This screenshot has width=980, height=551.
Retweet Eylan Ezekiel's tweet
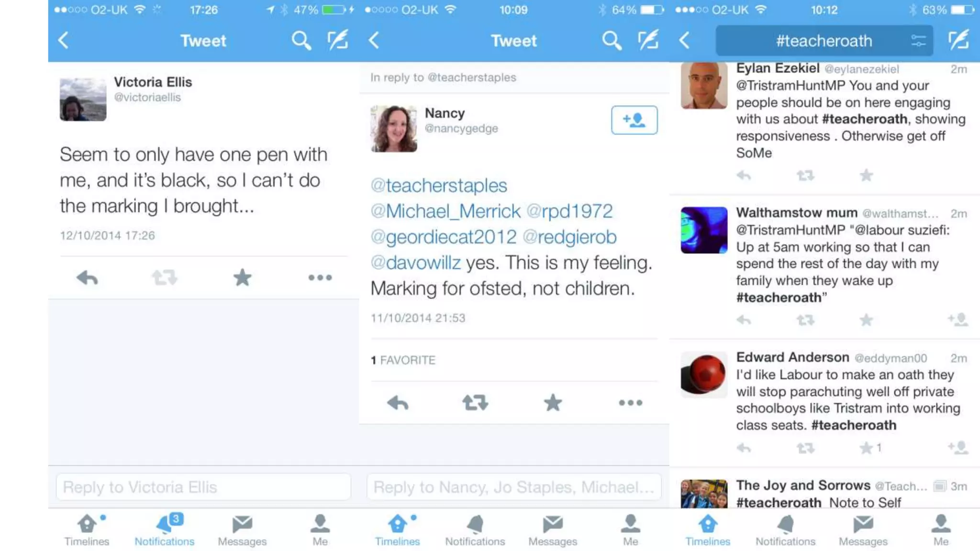tap(805, 176)
